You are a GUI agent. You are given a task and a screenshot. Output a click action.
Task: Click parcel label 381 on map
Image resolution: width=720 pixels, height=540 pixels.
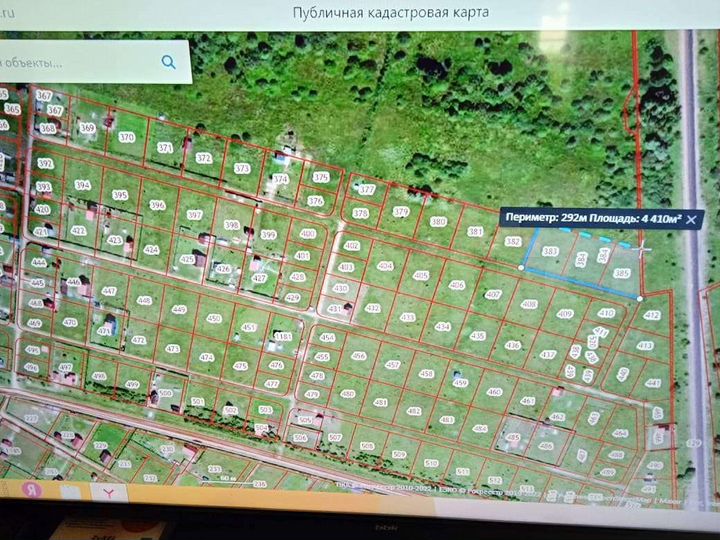point(476,232)
